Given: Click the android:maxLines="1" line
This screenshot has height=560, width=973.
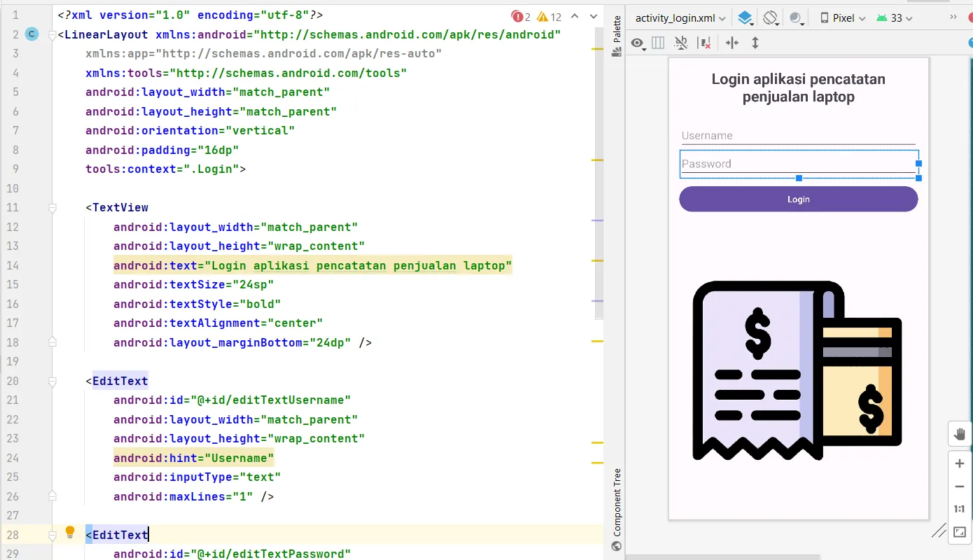Looking at the screenshot, I should click(x=194, y=496).
